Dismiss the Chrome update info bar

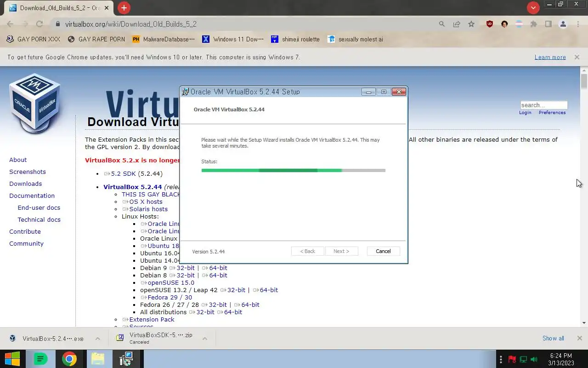577,57
